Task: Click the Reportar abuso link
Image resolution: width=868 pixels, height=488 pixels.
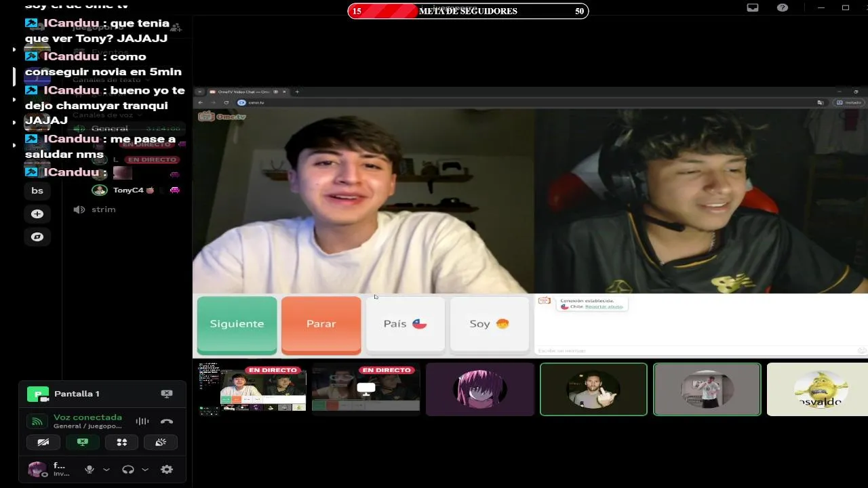Action: pos(604,307)
